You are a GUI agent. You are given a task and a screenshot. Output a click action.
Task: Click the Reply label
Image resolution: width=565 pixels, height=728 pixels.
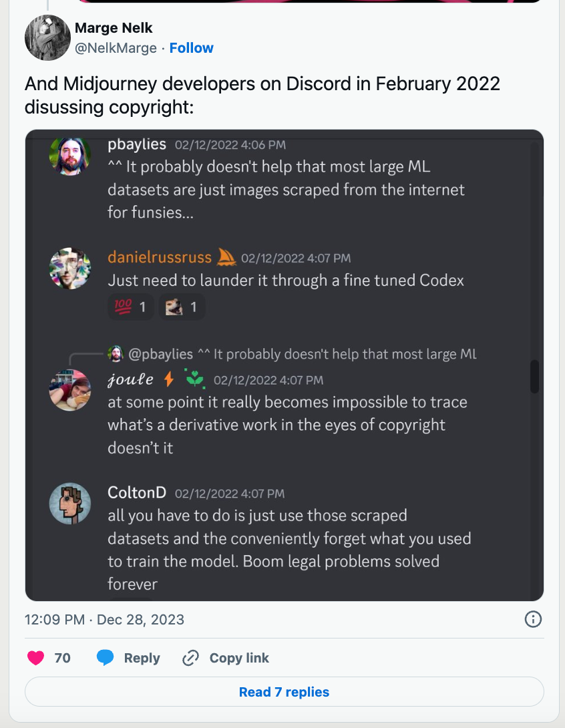coord(142,658)
